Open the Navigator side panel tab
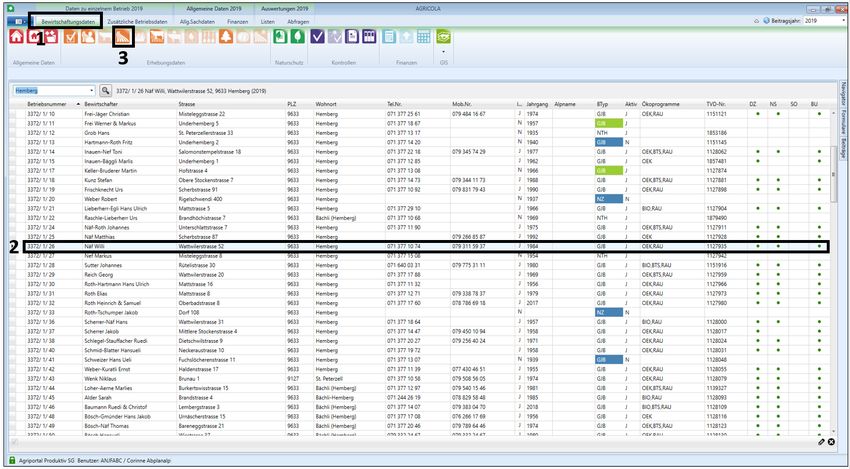Viewport: 850px width, 469px height. point(843,98)
